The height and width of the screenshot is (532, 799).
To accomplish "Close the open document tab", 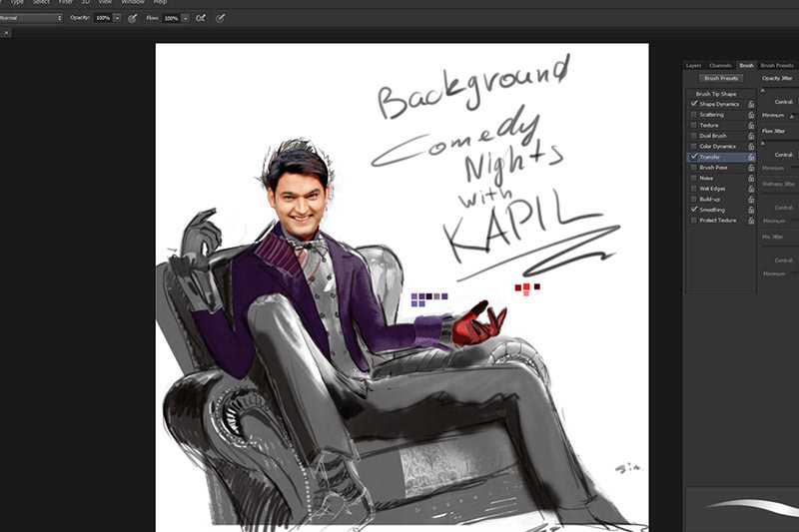I will (x=6, y=33).
